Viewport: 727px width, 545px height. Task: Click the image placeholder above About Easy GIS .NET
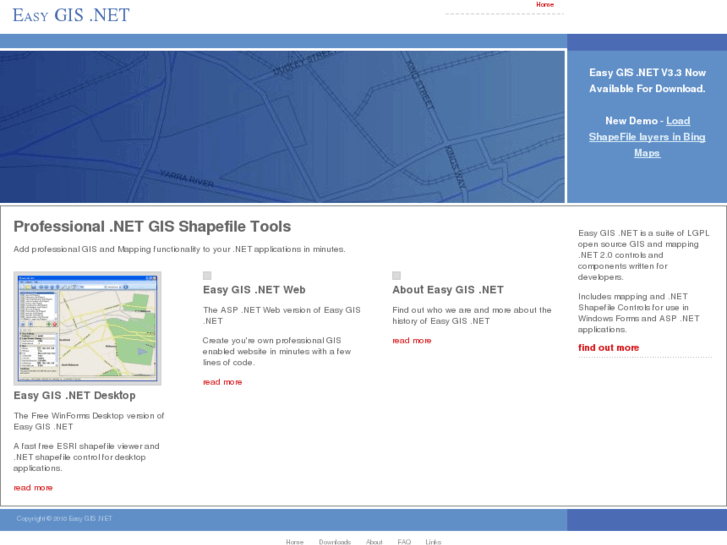396,276
